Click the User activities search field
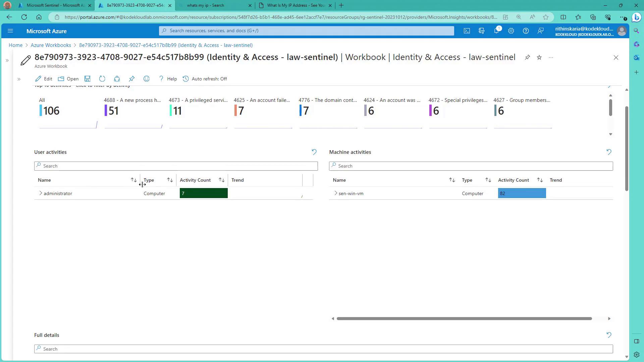 [x=176, y=166]
